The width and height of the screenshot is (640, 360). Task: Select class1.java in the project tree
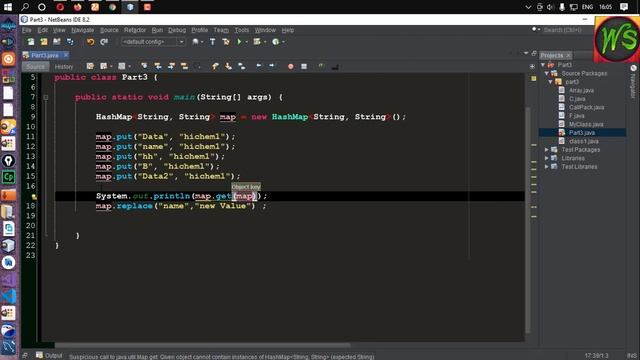pyautogui.click(x=584, y=141)
